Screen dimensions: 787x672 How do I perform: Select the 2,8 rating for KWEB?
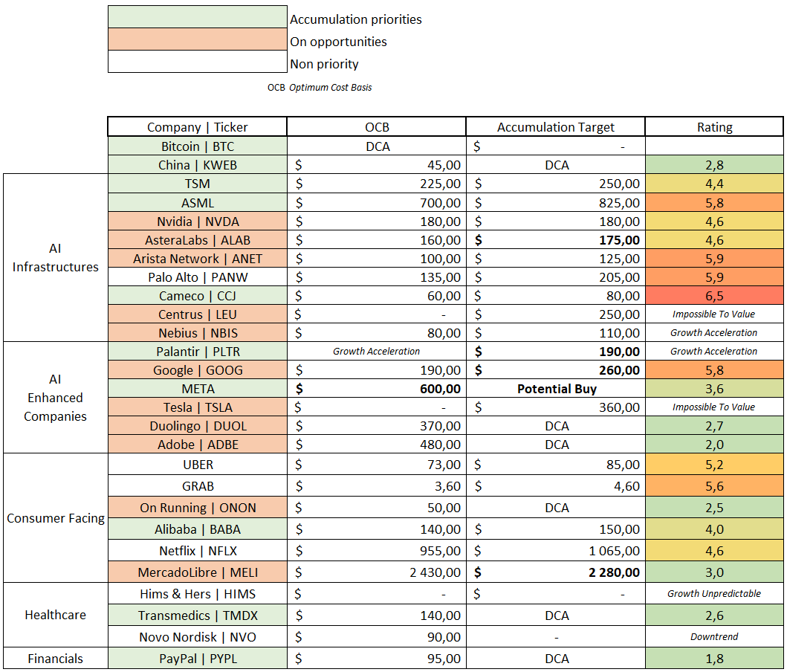pyautogui.click(x=714, y=164)
